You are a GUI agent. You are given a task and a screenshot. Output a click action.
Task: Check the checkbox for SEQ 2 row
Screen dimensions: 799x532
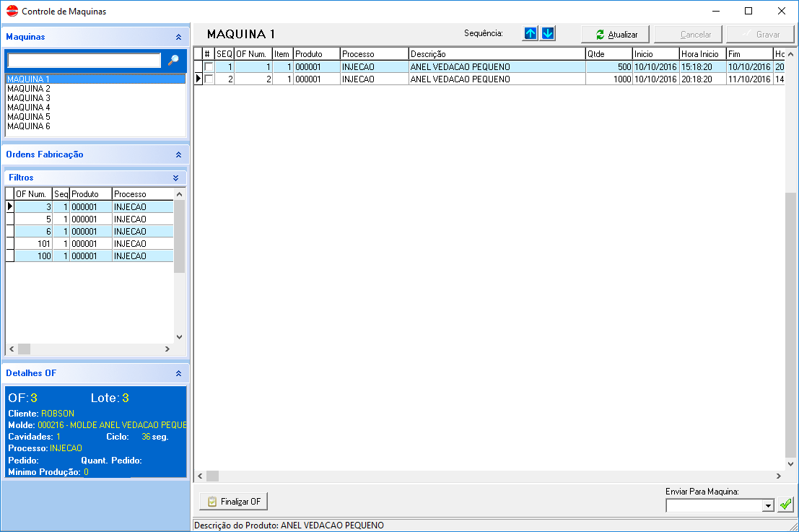pos(209,79)
